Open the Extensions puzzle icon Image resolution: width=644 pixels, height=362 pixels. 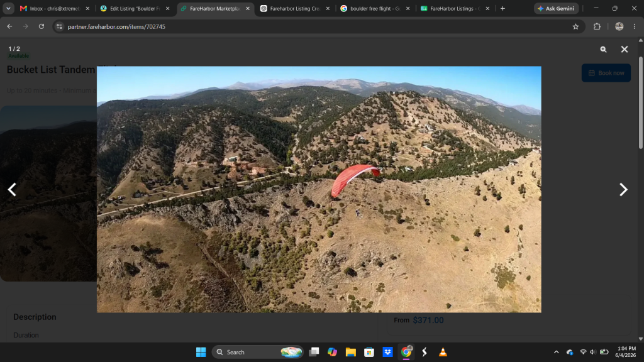597,26
